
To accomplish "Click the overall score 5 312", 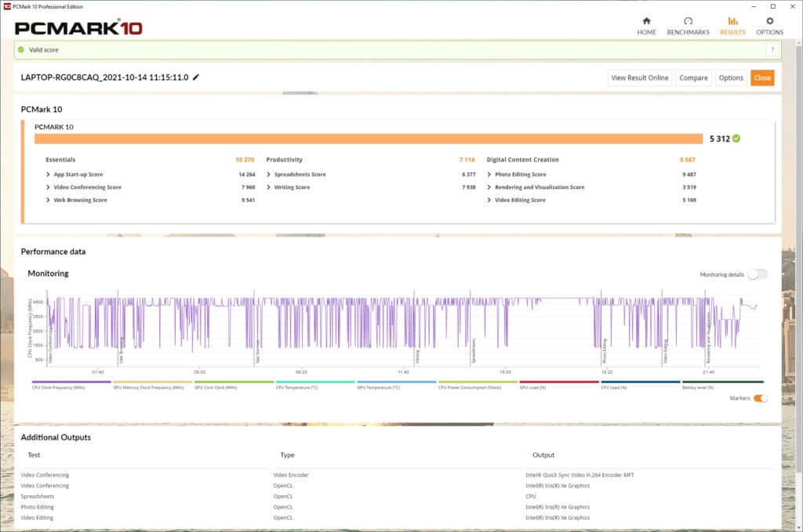I will [x=720, y=139].
